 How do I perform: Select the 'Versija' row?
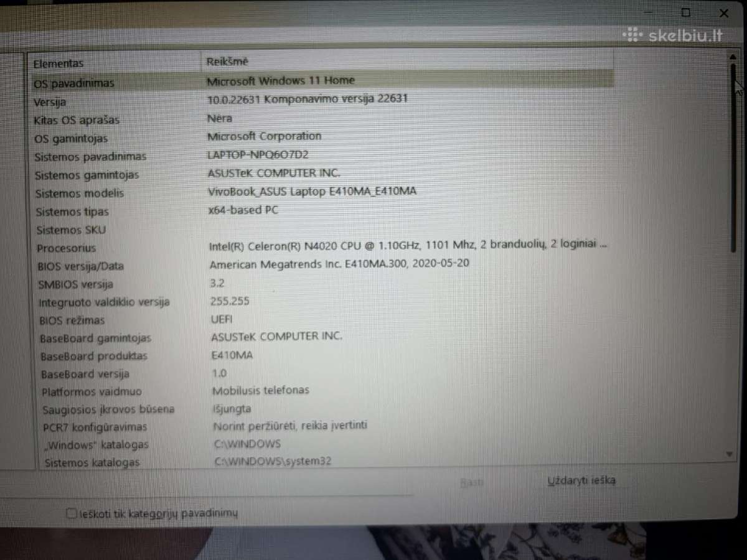coord(322,100)
